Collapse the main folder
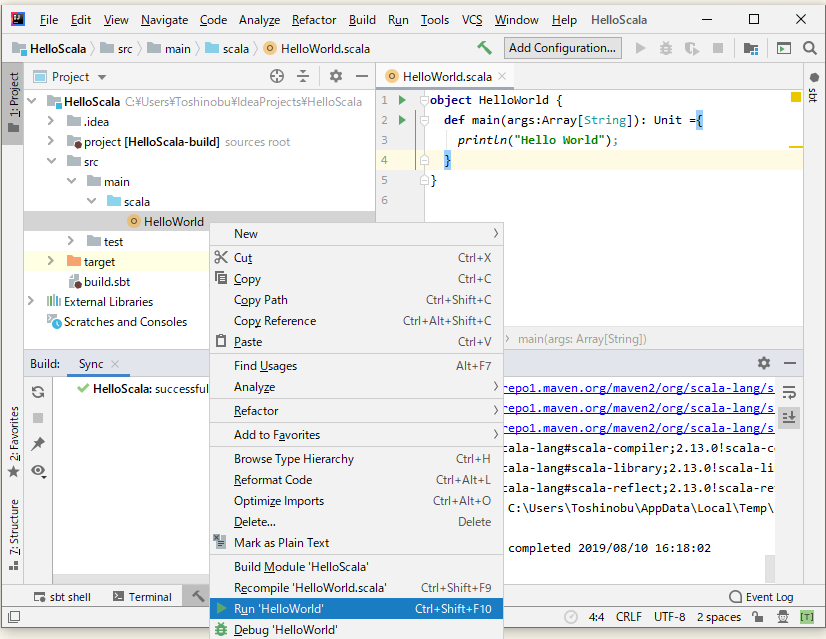Image resolution: width=826 pixels, height=639 pixels. coord(71,181)
